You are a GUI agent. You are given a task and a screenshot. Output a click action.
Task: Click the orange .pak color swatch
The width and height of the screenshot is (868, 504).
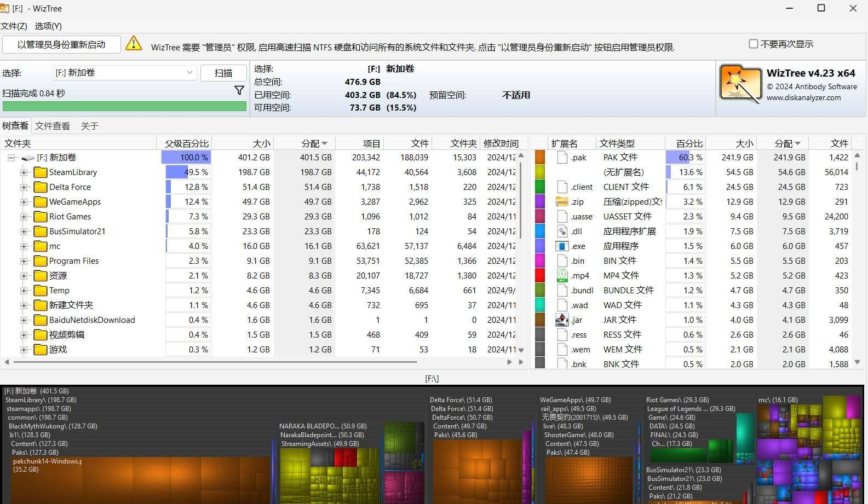pos(540,158)
